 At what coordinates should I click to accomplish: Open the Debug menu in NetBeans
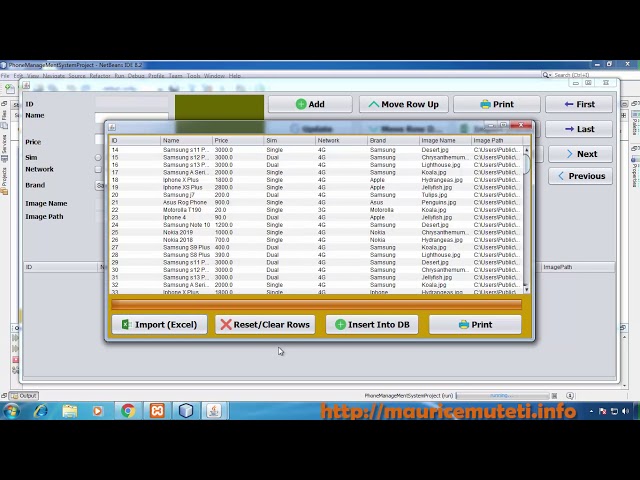(x=136, y=76)
